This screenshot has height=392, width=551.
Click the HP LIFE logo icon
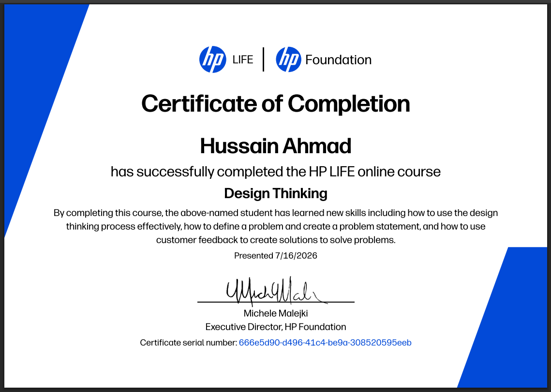[212, 59]
